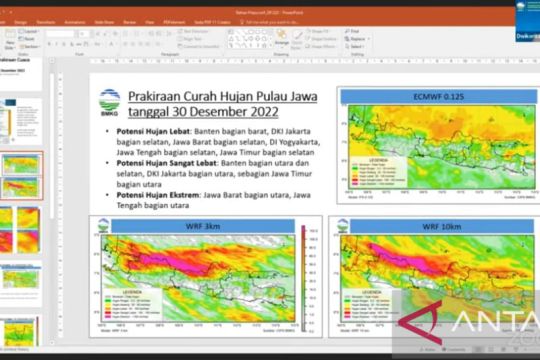Open the Add or Remove Columns option
This screenshot has width=540, height=360.
[x=158, y=44]
